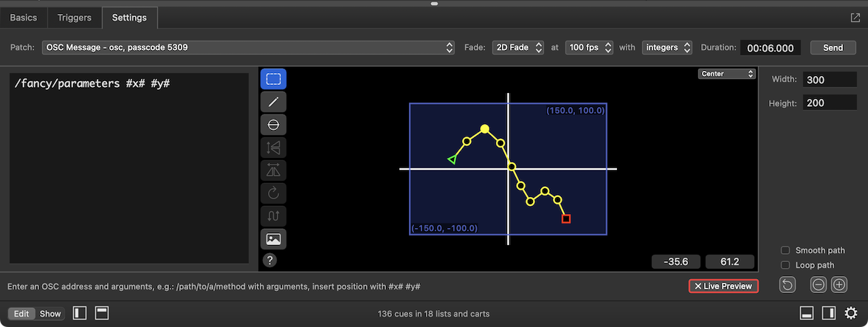Switch to the Triggers tab
868x327 pixels.
pyautogui.click(x=74, y=18)
